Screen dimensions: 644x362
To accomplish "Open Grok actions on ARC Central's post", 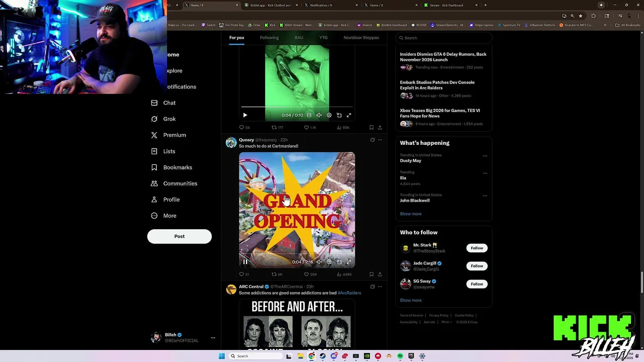I will tap(372, 287).
